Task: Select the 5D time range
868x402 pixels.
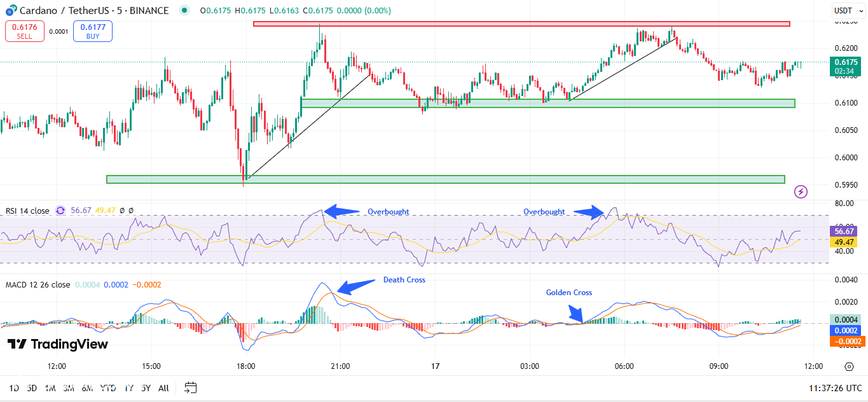Action: click(32, 387)
